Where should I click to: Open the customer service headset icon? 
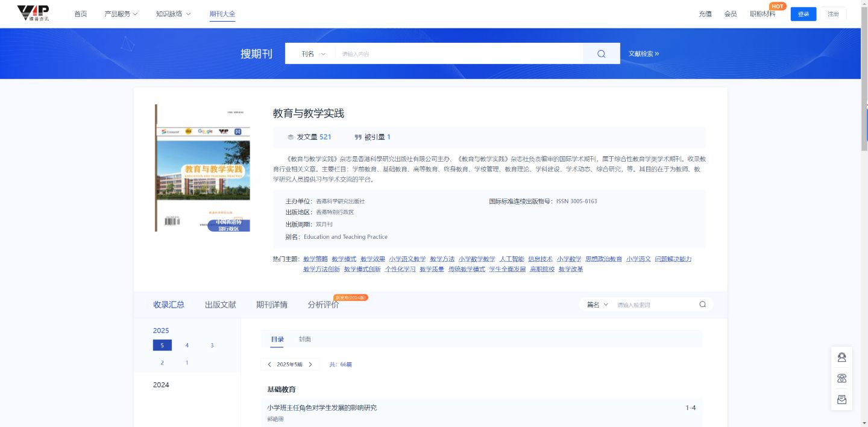pyautogui.click(x=841, y=356)
